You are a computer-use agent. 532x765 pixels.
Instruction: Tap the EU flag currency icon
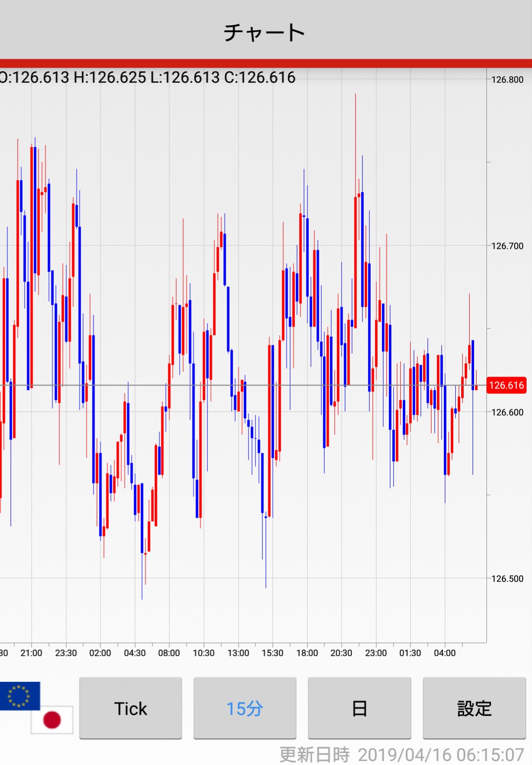click(19, 696)
